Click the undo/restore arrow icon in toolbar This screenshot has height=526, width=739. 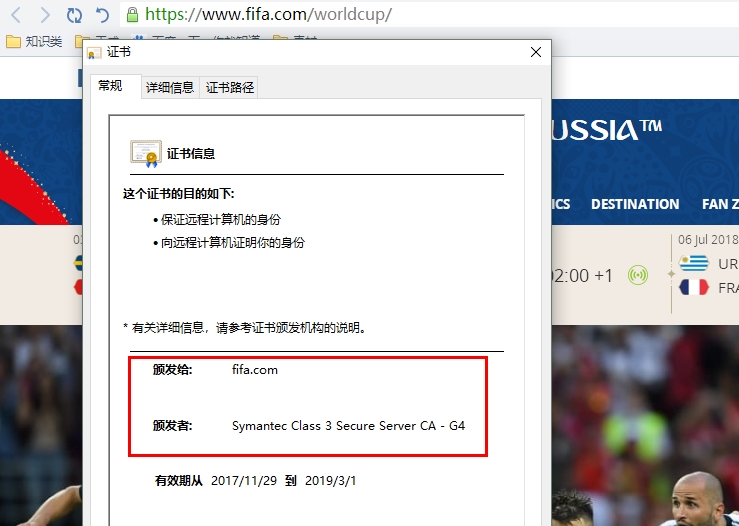click(102, 15)
